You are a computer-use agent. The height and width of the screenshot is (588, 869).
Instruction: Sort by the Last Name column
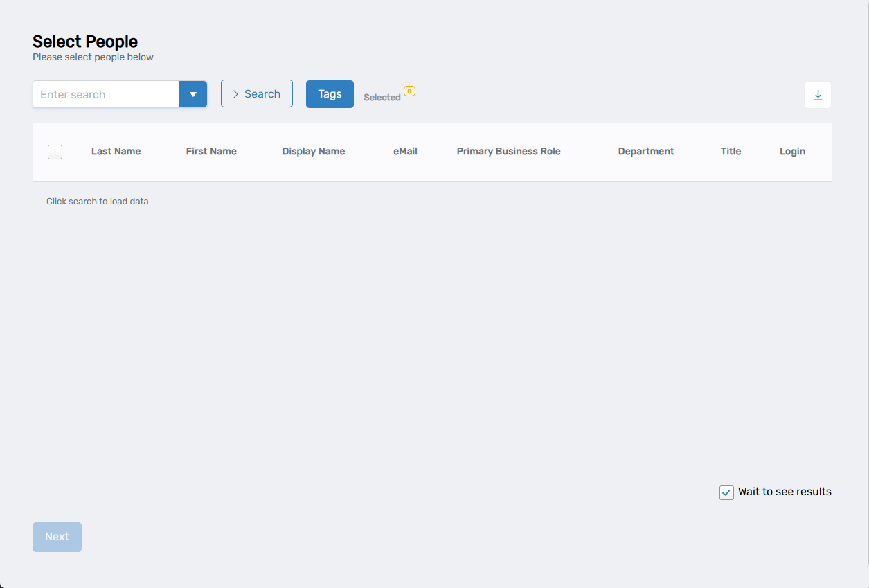click(x=116, y=151)
